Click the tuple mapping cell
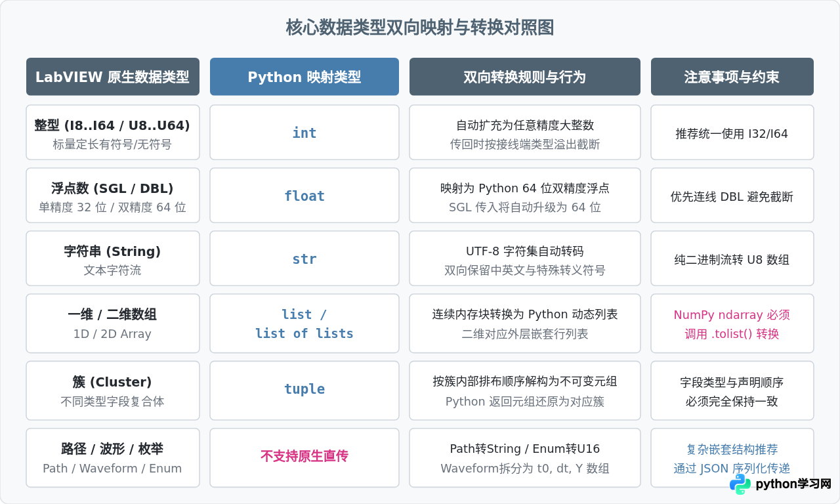840x504 pixels. pyautogui.click(x=304, y=390)
